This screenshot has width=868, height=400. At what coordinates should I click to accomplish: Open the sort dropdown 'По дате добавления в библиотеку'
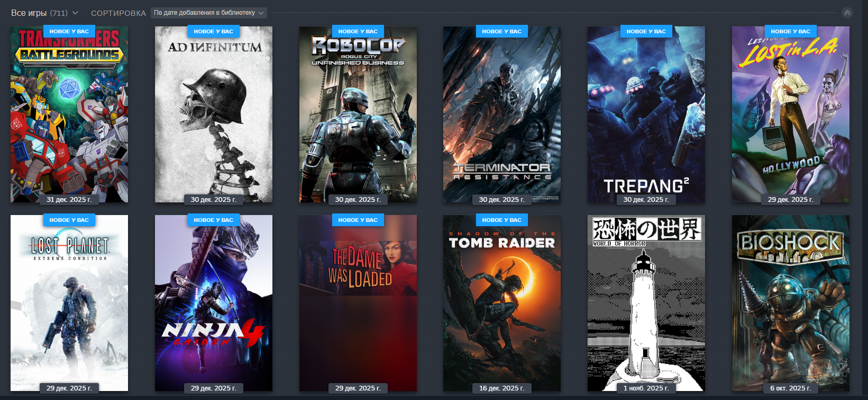click(209, 13)
